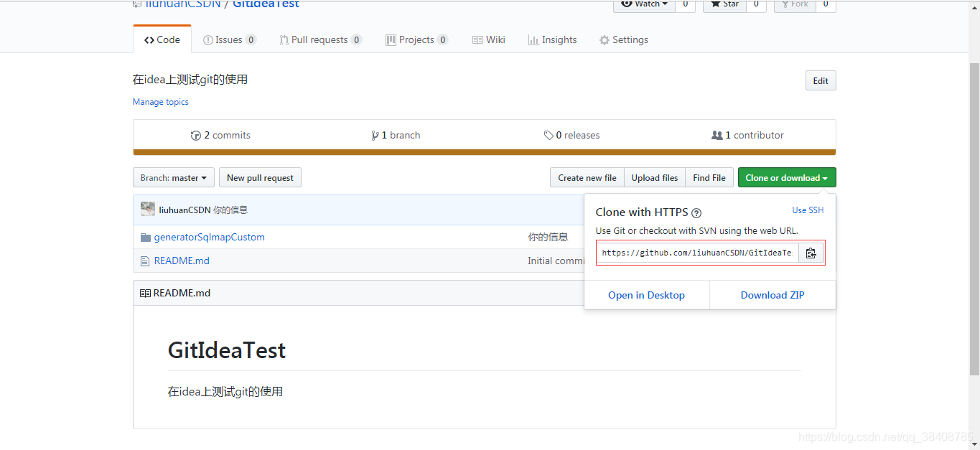Click the people icon next to contributor
Viewport: 980px width, 450px height.
click(717, 135)
